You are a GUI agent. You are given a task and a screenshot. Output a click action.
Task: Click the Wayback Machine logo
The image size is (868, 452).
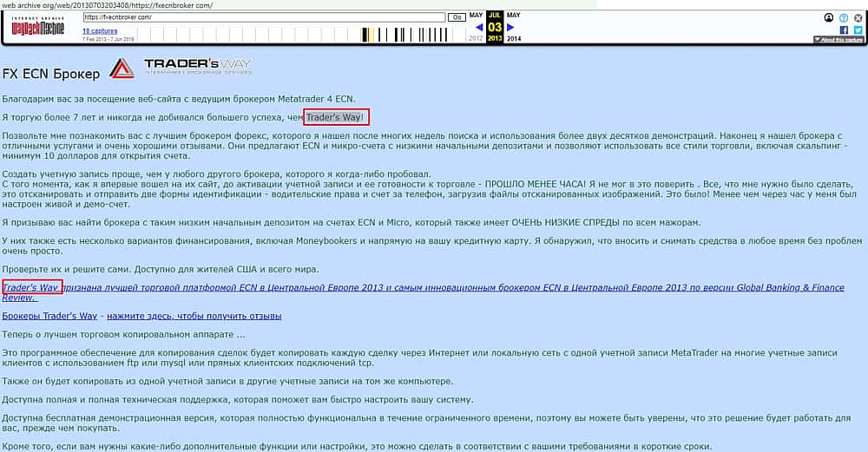tap(37, 27)
